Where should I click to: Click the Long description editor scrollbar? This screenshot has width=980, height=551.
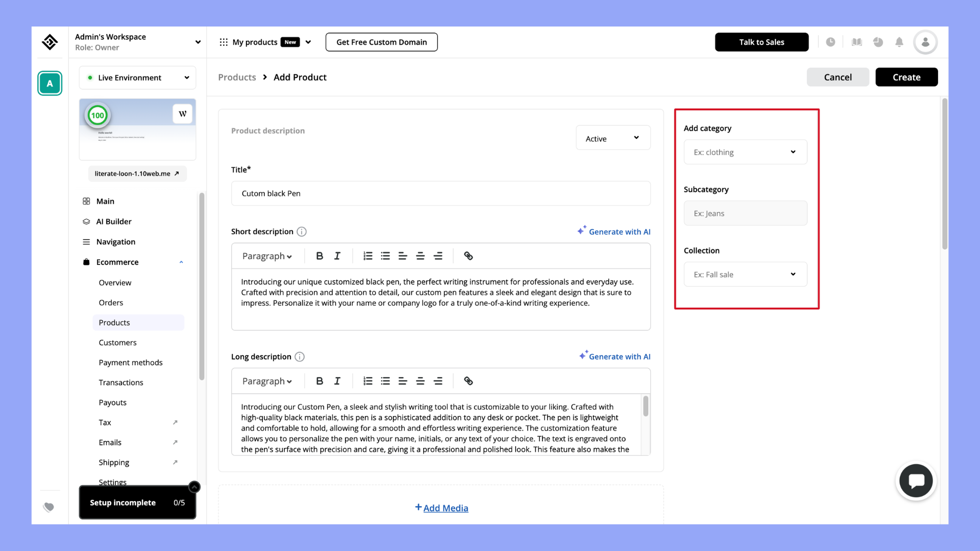click(646, 407)
